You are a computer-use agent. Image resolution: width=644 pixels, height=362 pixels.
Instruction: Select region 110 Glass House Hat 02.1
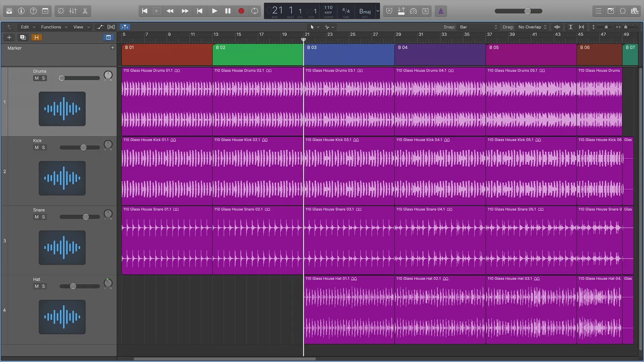[x=440, y=310]
